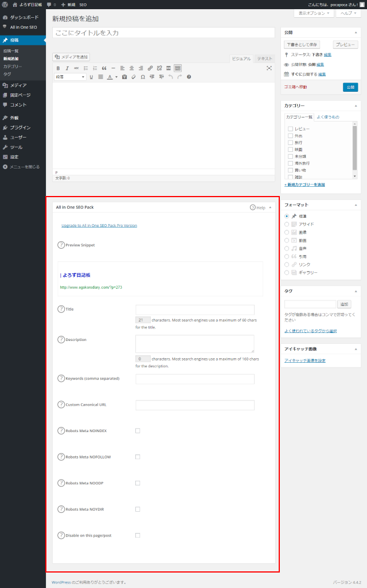Screen dimensions: 367x588
Task: Apply blockquote formatting
Action: (x=104, y=68)
